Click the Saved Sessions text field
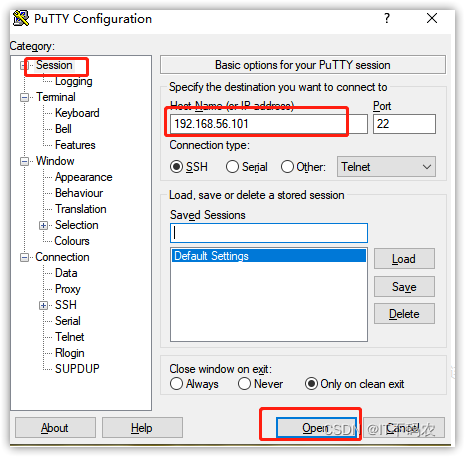Viewport: 465px width, 457px height. [269, 233]
